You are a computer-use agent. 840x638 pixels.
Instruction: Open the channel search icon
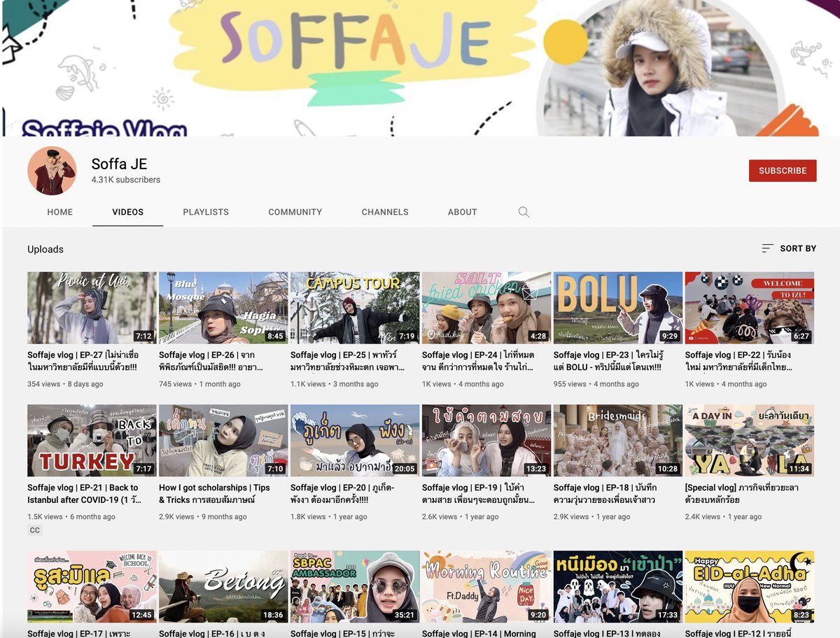[524, 212]
